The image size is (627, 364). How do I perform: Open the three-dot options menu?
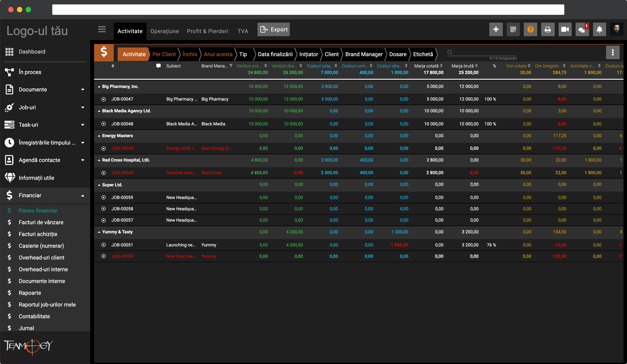click(x=613, y=52)
